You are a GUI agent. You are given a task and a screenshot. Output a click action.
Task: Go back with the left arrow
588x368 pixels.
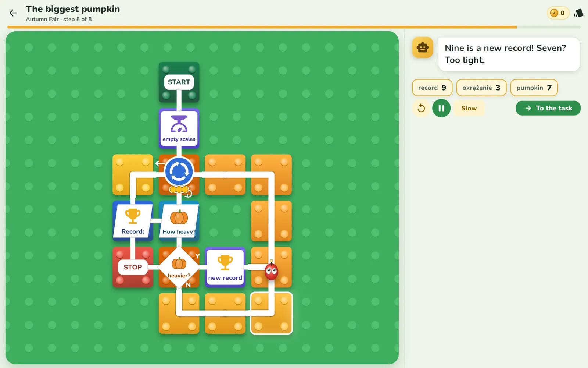(13, 13)
